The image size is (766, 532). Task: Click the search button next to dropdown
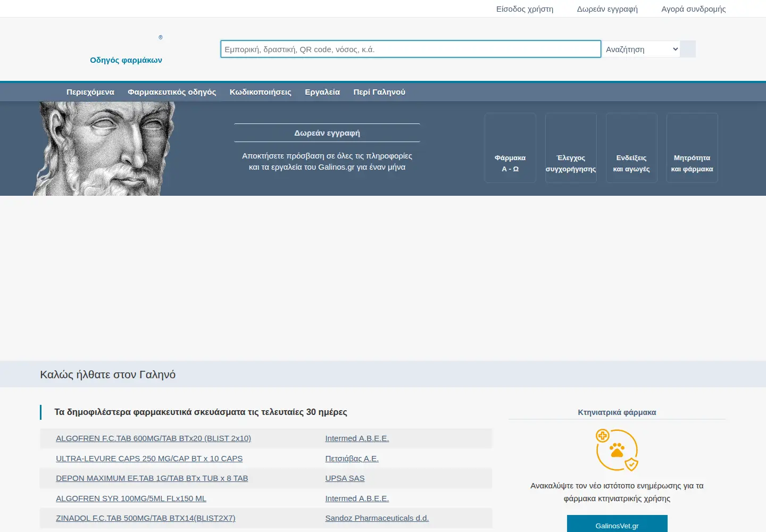pyautogui.click(x=688, y=49)
